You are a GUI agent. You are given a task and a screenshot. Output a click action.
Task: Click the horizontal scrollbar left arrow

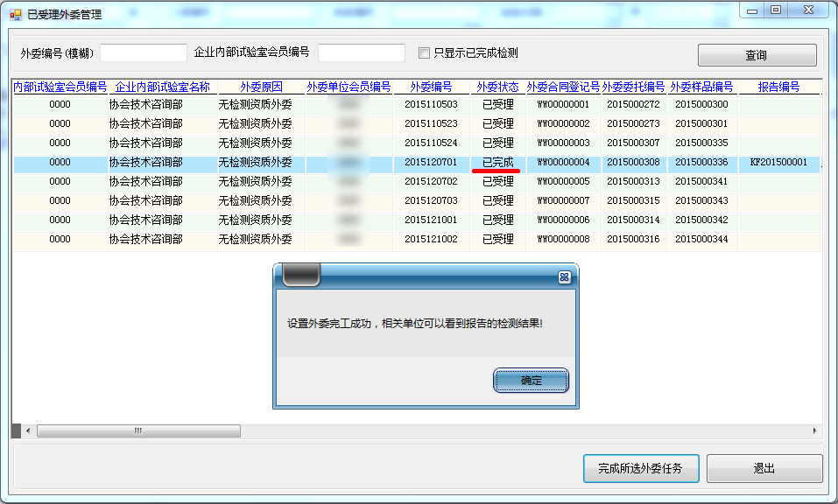[28, 430]
